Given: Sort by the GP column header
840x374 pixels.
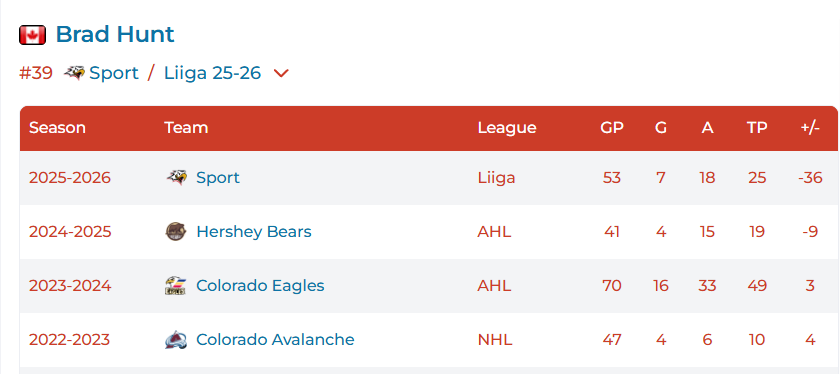Looking at the screenshot, I should coord(612,128).
